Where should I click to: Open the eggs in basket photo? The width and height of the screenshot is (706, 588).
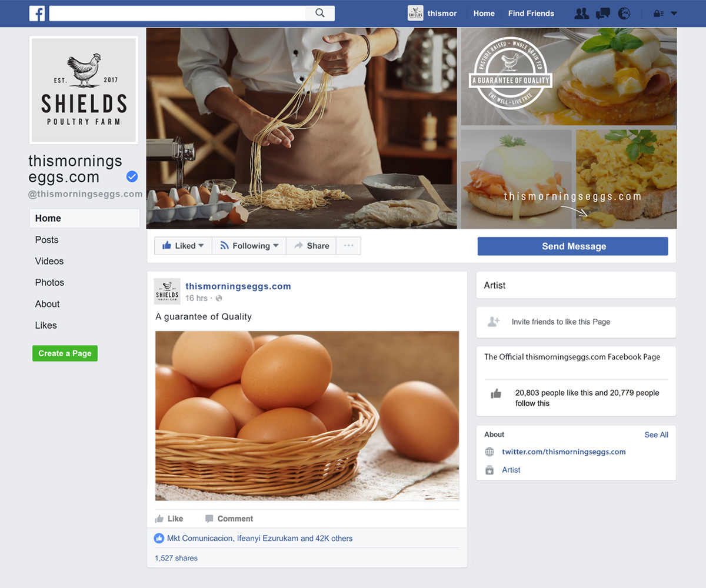[x=307, y=416]
